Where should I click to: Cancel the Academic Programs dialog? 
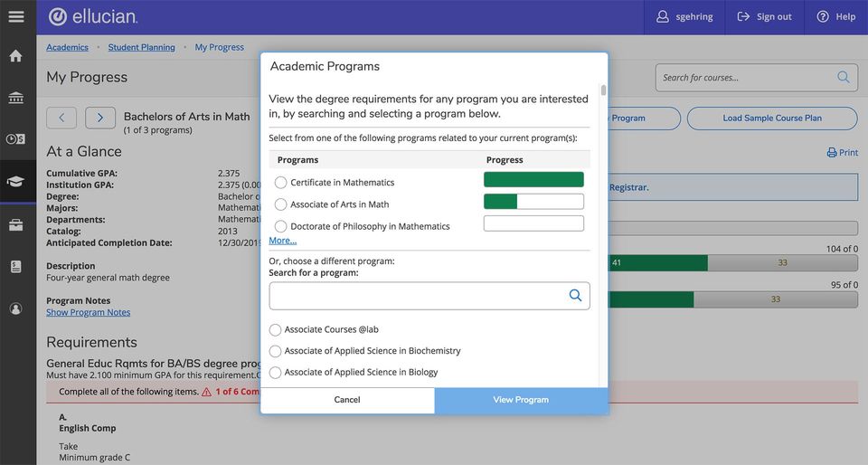[x=347, y=400]
